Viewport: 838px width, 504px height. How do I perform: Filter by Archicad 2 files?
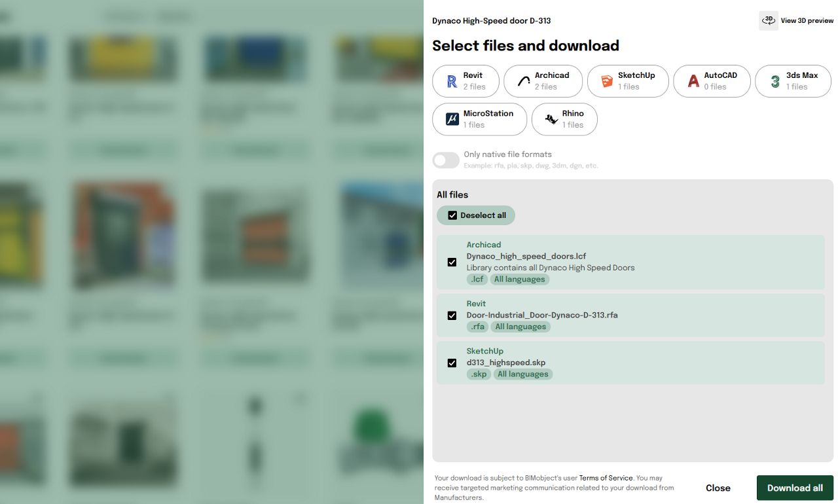pyautogui.click(x=543, y=81)
